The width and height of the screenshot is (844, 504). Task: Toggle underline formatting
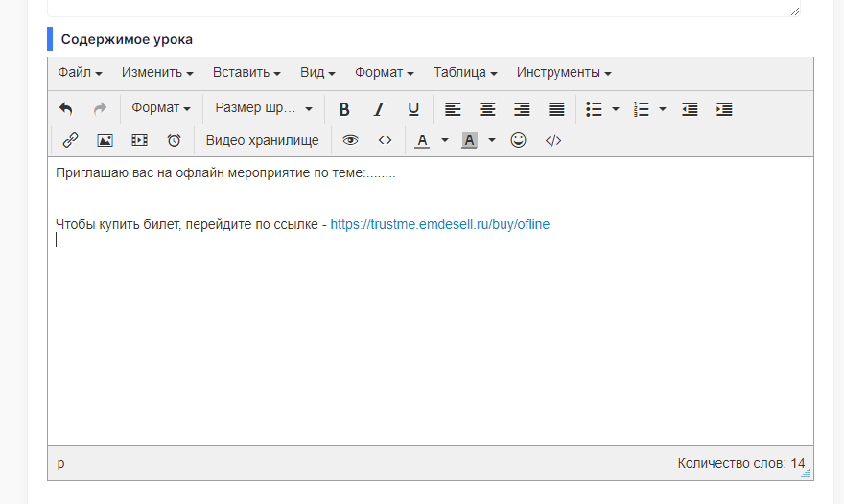tap(413, 109)
